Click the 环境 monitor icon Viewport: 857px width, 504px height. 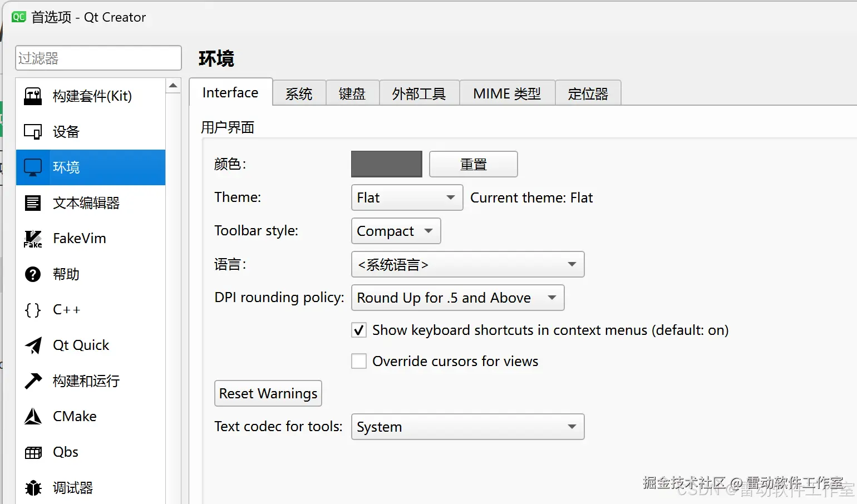(x=33, y=167)
